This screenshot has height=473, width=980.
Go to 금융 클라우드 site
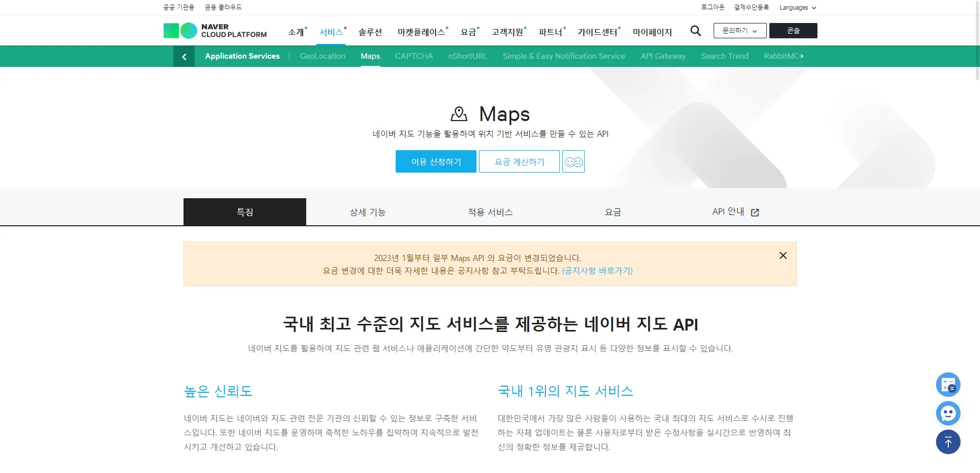[223, 7]
